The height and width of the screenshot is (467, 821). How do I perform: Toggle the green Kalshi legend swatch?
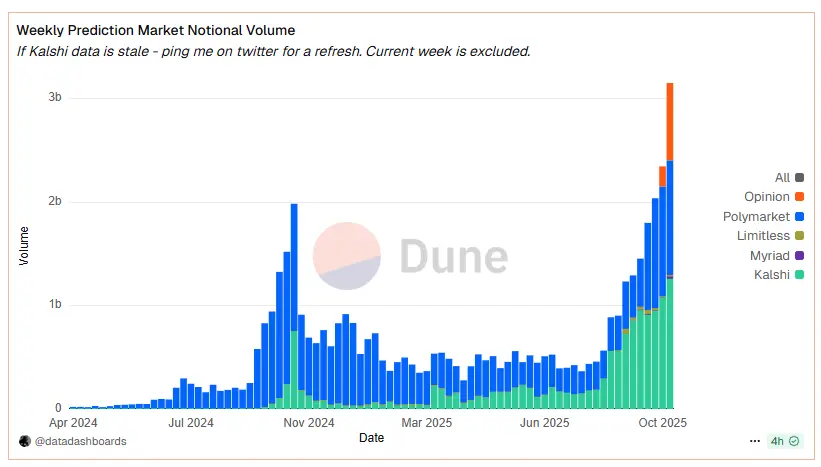799,275
